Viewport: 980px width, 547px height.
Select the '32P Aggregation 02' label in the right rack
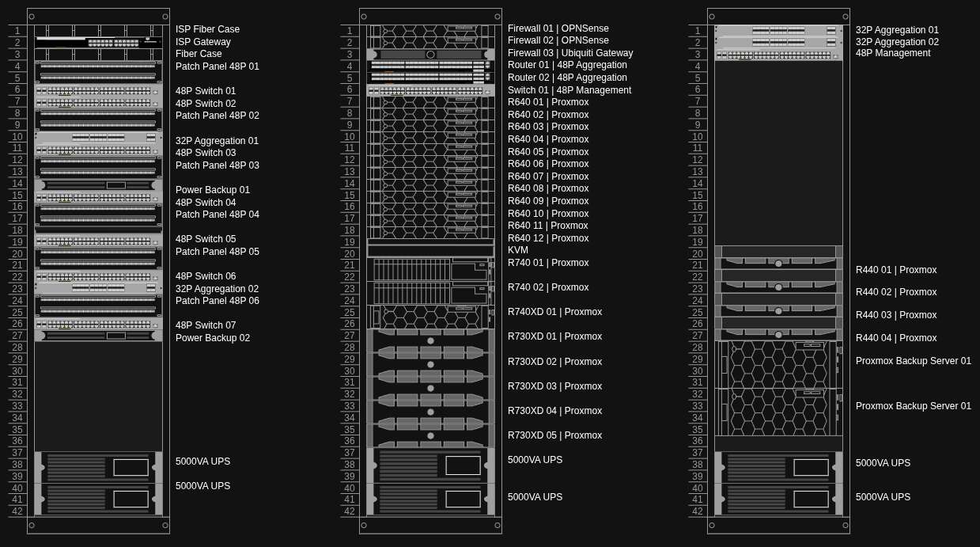tap(897, 42)
